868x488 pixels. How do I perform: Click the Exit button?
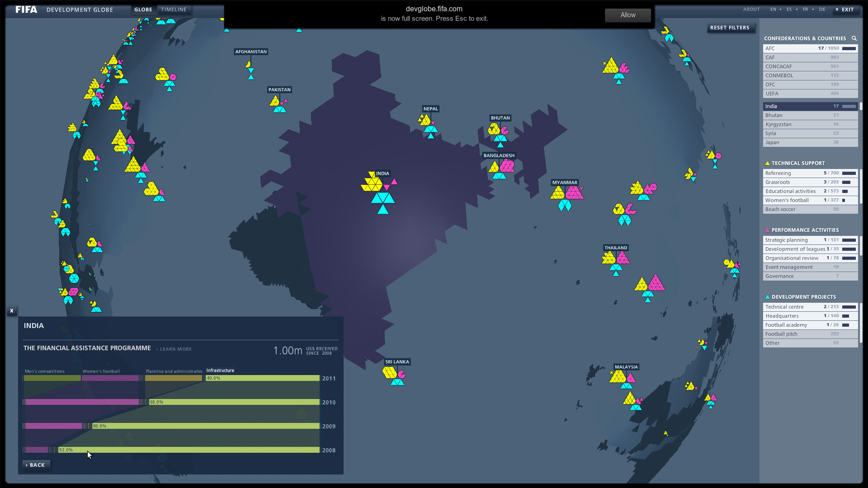845,9
